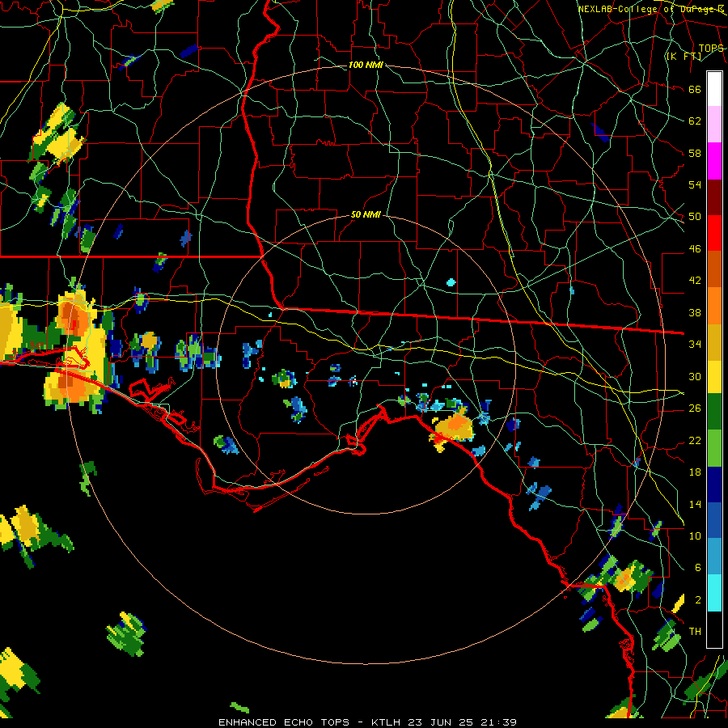Click the '[K FT]' units label
Viewport: 728px width, 728px height.
click(x=684, y=56)
